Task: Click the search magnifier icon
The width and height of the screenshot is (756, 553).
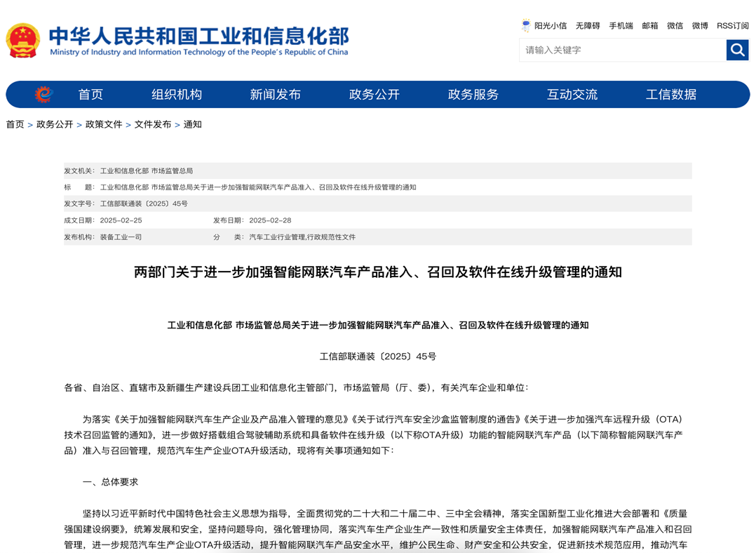Action: tap(737, 50)
